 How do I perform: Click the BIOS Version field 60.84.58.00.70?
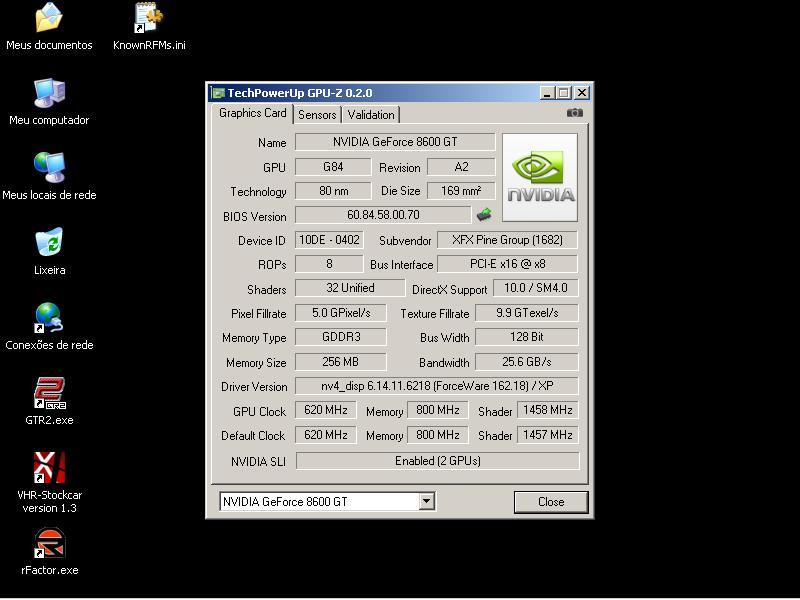[x=383, y=215]
